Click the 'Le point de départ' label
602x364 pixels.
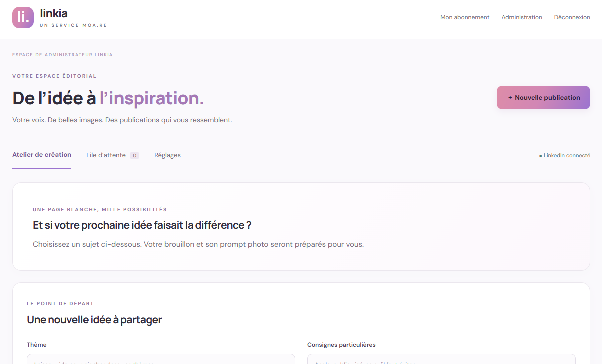click(60, 304)
